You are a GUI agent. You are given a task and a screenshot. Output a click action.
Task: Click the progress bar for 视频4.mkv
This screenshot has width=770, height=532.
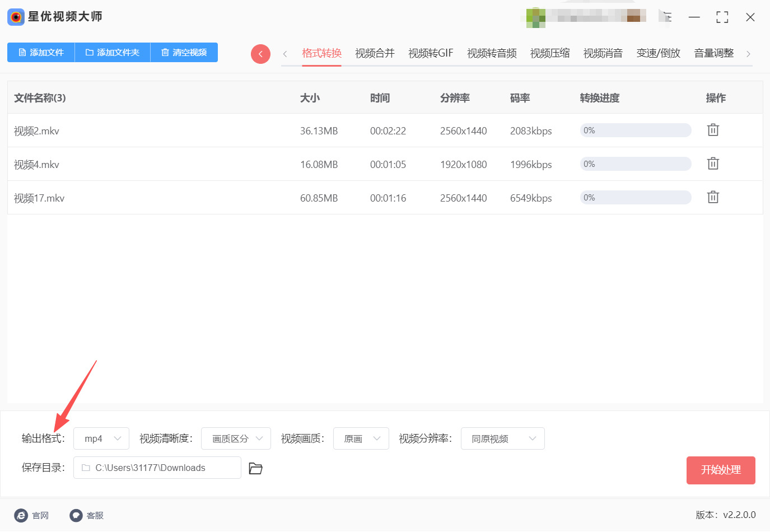636,164
